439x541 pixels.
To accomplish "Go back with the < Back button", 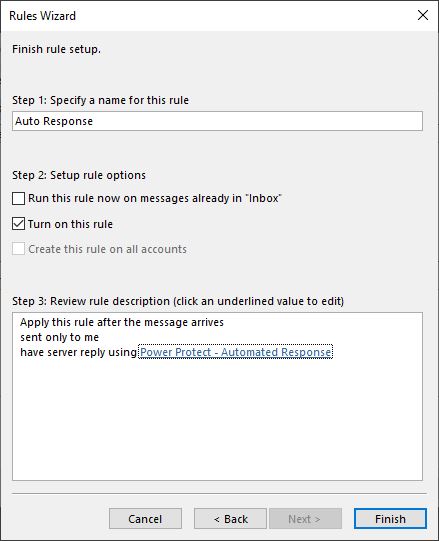I will [x=230, y=519].
